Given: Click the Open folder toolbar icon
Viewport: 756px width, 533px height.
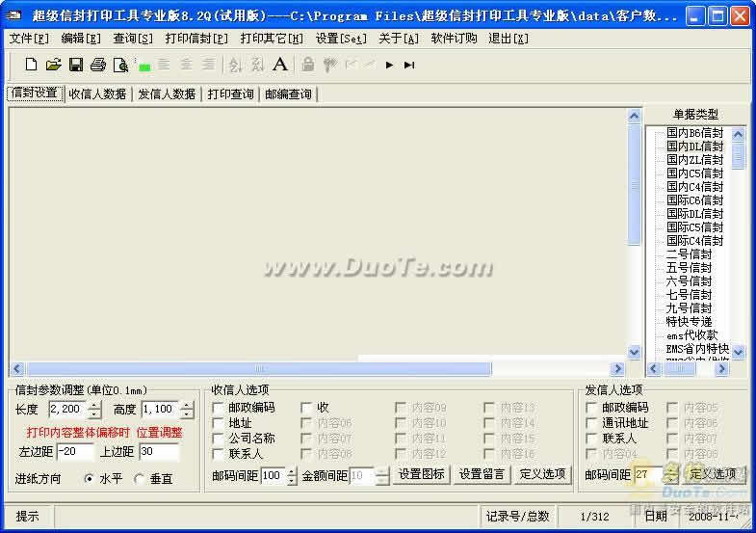Looking at the screenshot, I should click(53, 65).
